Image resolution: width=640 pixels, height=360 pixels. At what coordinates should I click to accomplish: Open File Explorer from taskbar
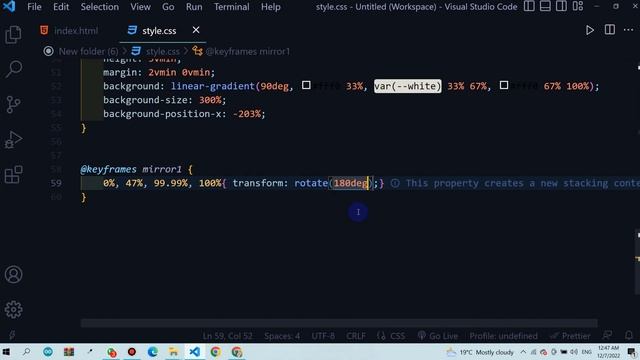(x=173, y=352)
